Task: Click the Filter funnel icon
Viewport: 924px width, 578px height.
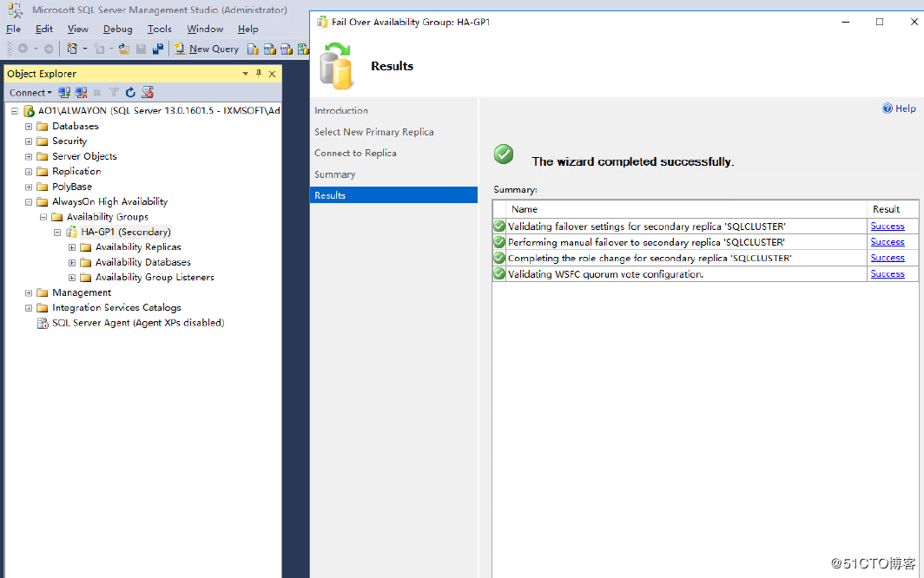Action: click(114, 93)
